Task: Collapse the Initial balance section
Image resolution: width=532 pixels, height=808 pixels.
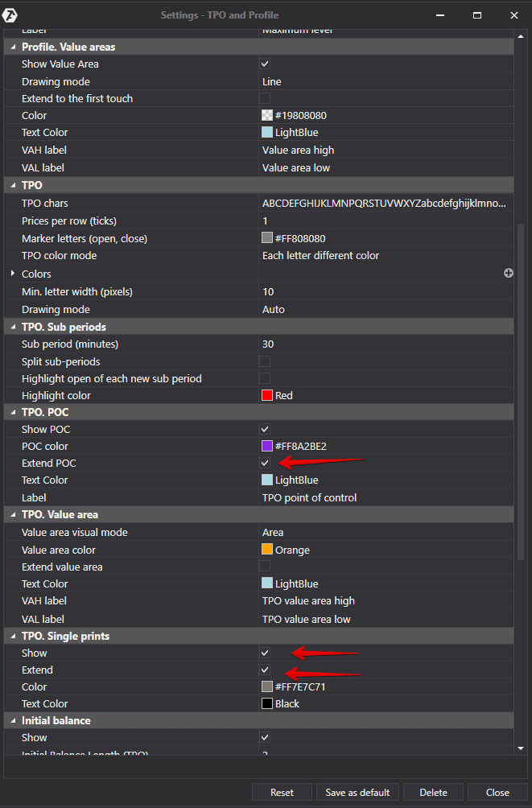Action: [x=13, y=720]
